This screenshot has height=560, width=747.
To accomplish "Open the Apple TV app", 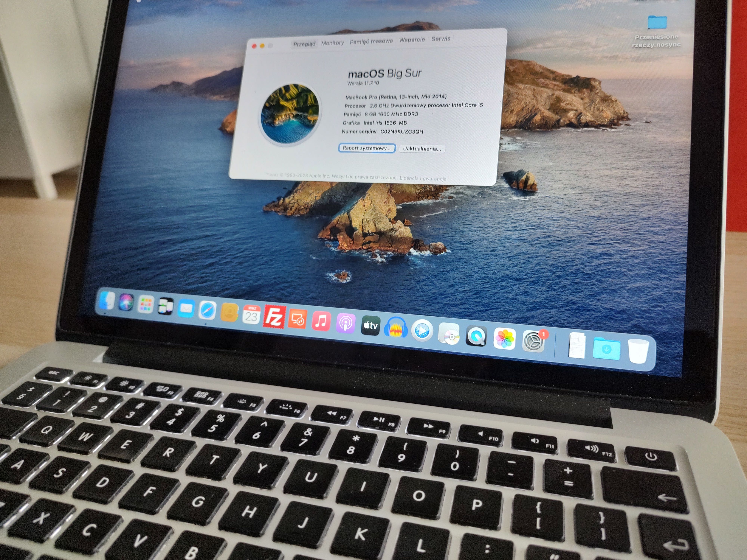I will click(x=371, y=326).
